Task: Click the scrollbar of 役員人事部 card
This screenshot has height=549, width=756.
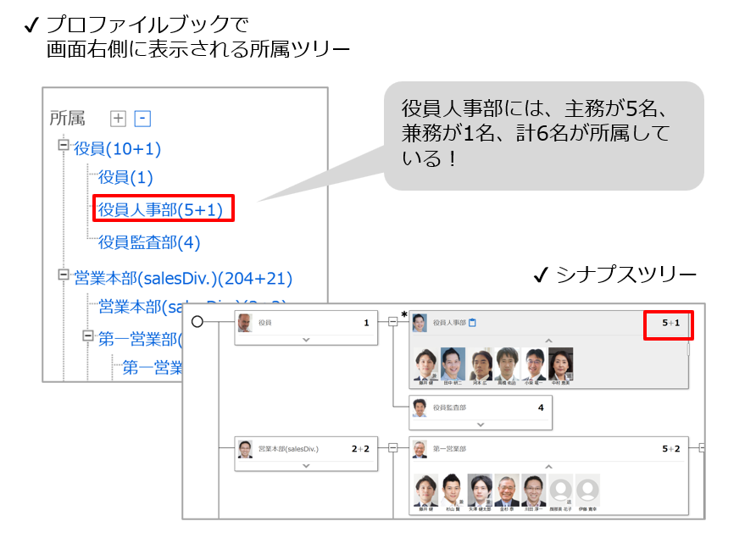Action: click(688, 349)
